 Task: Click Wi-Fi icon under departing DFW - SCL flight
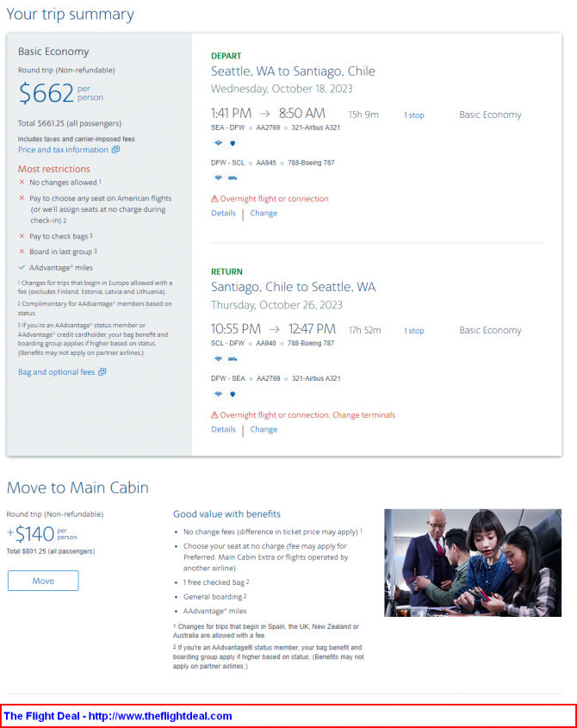tap(218, 177)
